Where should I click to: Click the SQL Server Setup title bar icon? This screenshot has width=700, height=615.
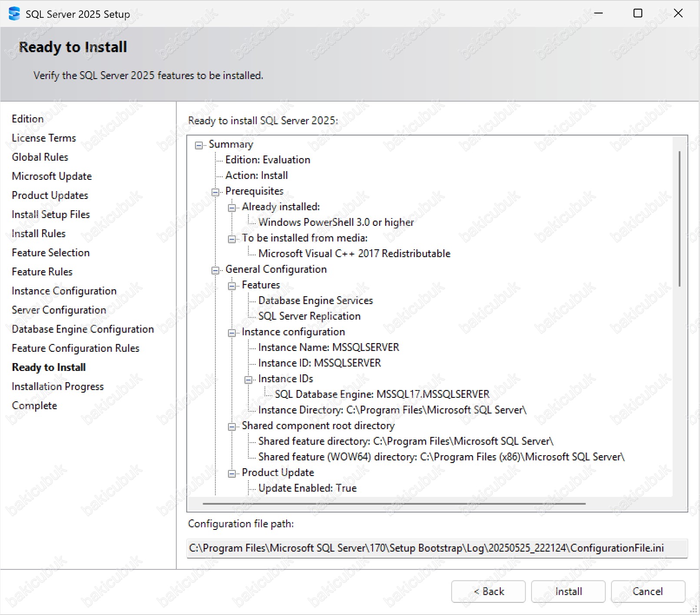[14, 14]
